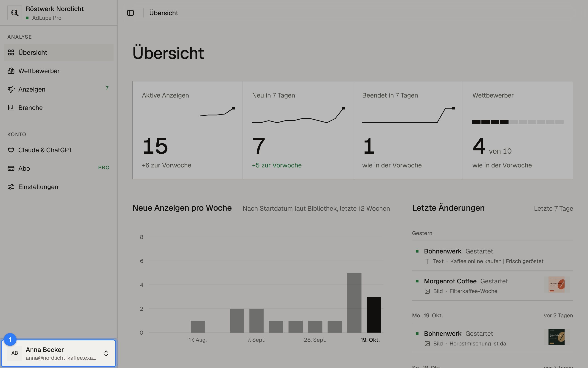588x368 pixels.
Task: Open the Herbstmischung ad thumbnail
Action: tap(556, 337)
